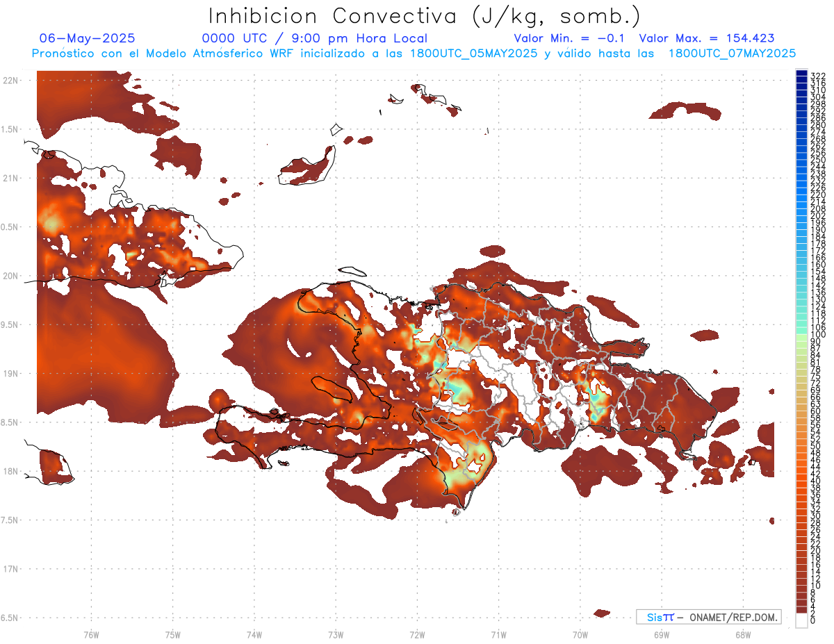This screenshot has height=644, width=834.
Task: Click the '17N' latitude label
Action: tap(10, 568)
